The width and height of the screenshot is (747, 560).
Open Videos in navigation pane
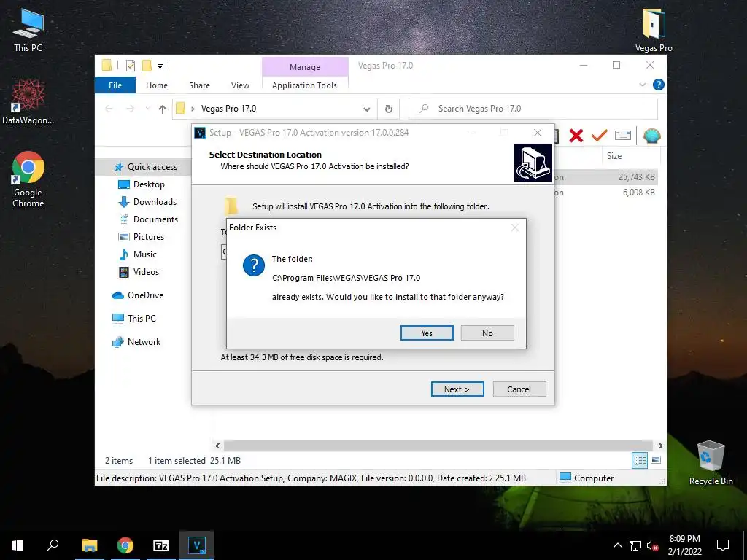tap(146, 272)
